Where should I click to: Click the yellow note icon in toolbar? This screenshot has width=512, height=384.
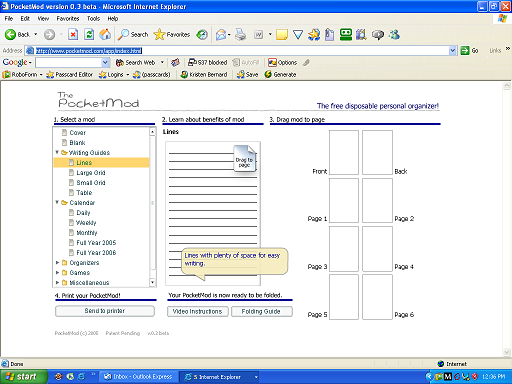pos(282,34)
